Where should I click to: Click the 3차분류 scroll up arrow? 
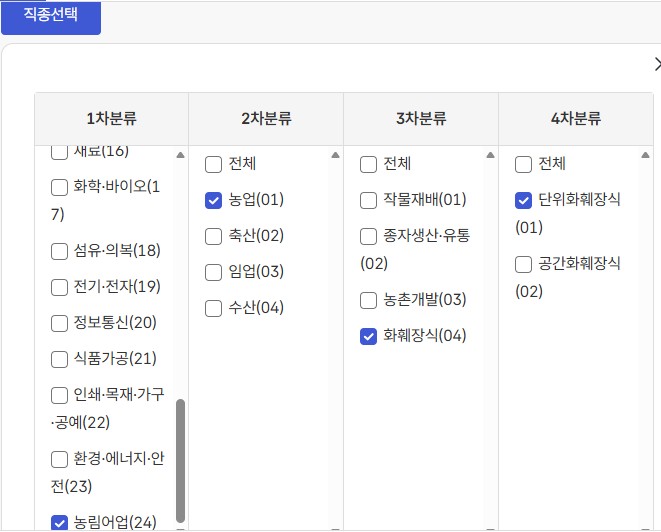490,155
